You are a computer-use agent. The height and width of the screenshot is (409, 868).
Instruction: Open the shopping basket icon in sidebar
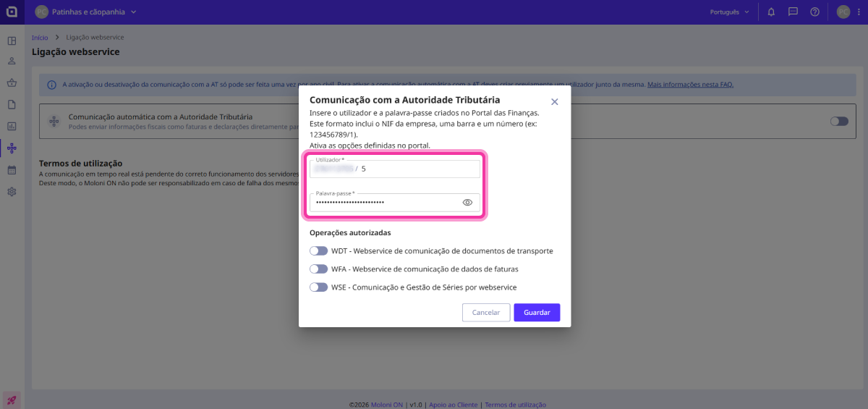[x=12, y=83]
